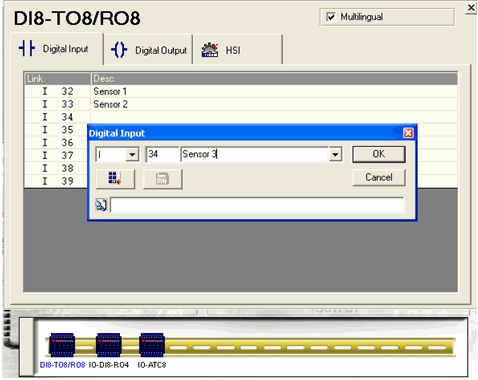Image resolution: width=478 pixels, height=380 pixels.
Task: Click the HSI gear icon
Action: (210, 50)
